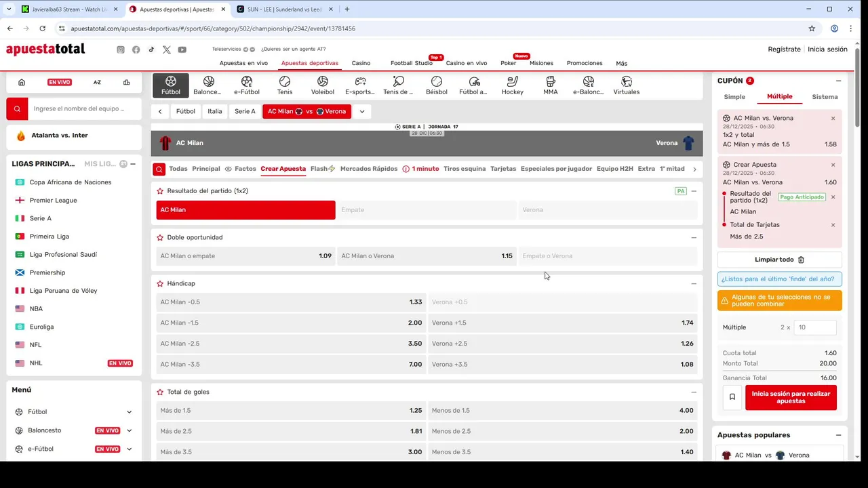Remove AC Milan vs. Verona 1x2 y total selection
Screen dimensions: 868x488
pos(833,119)
